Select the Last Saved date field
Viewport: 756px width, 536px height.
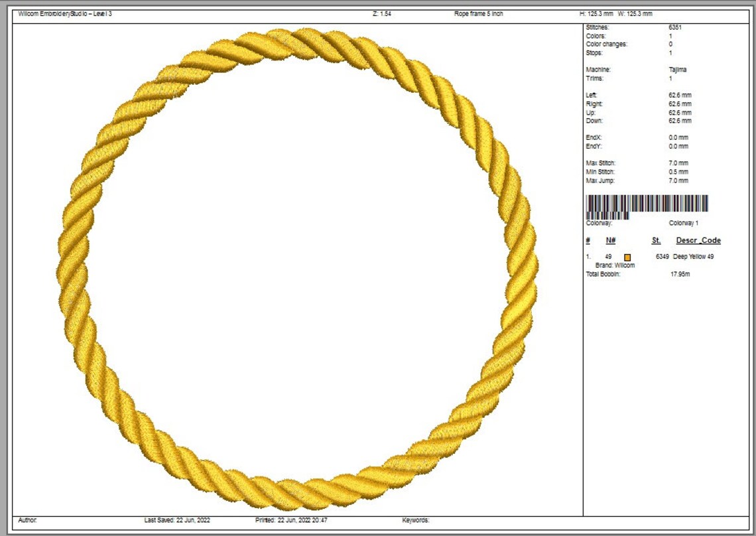point(177,521)
